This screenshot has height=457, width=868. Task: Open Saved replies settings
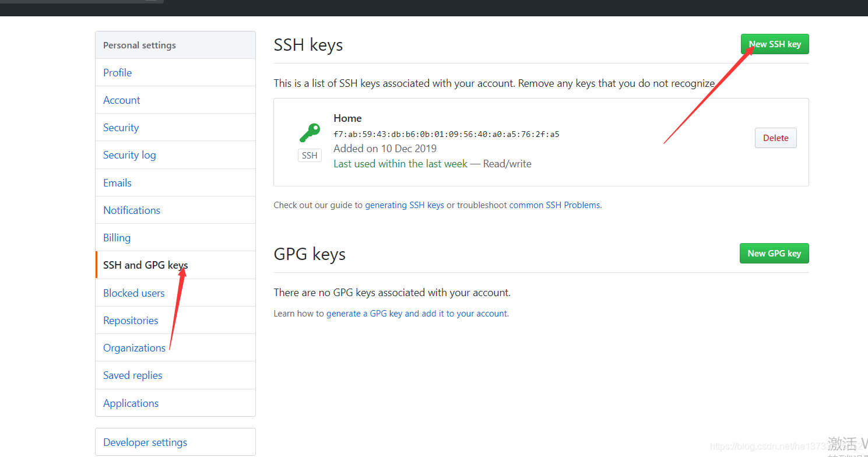point(132,375)
